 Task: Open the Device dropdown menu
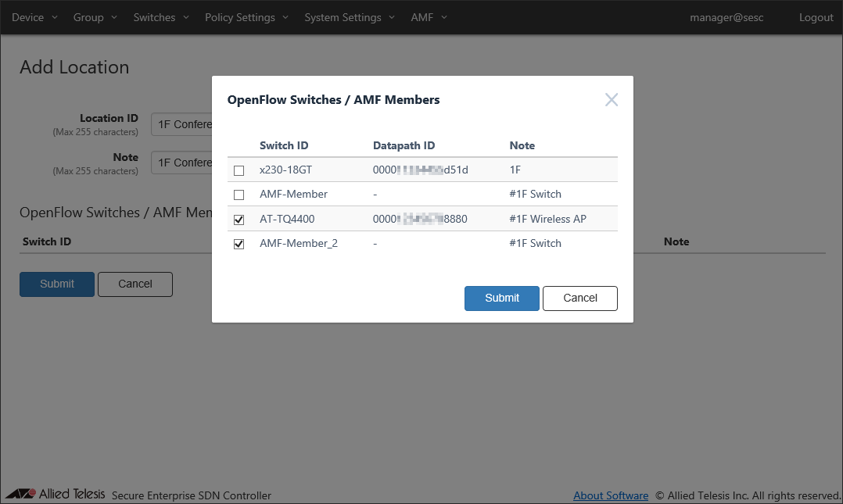pyautogui.click(x=34, y=17)
